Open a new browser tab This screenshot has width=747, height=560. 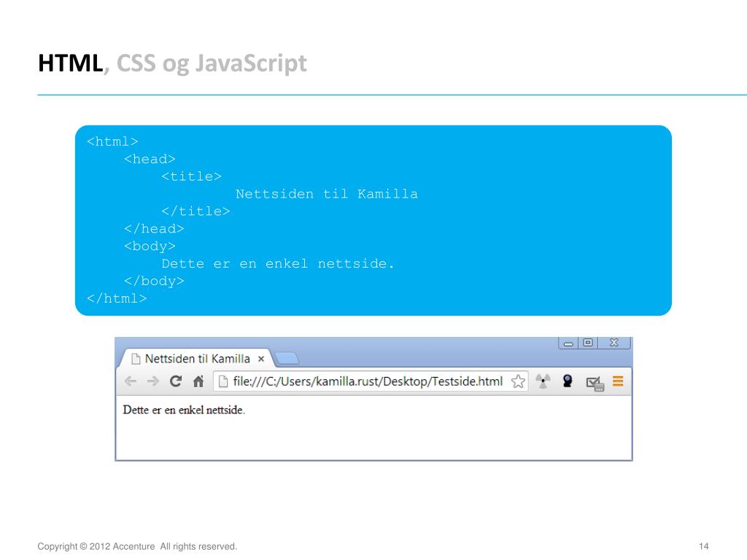287,358
